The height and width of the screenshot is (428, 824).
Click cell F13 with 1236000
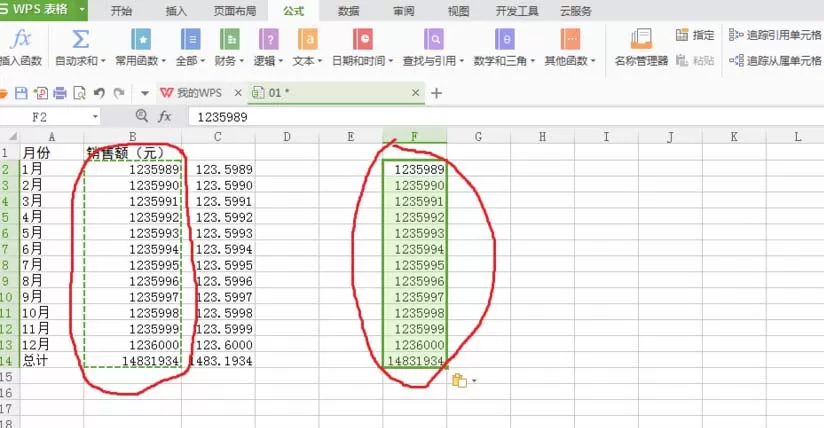[414, 345]
